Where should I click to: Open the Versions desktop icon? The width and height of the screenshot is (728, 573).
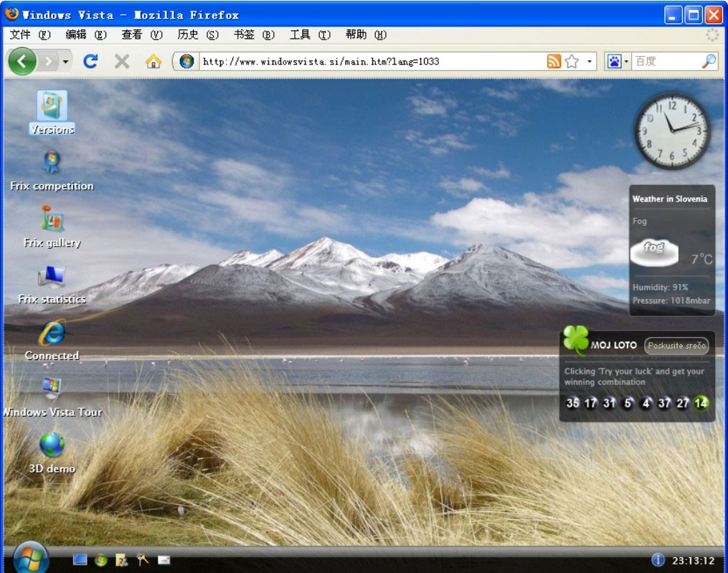pyautogui.click(x=52, y=113)
